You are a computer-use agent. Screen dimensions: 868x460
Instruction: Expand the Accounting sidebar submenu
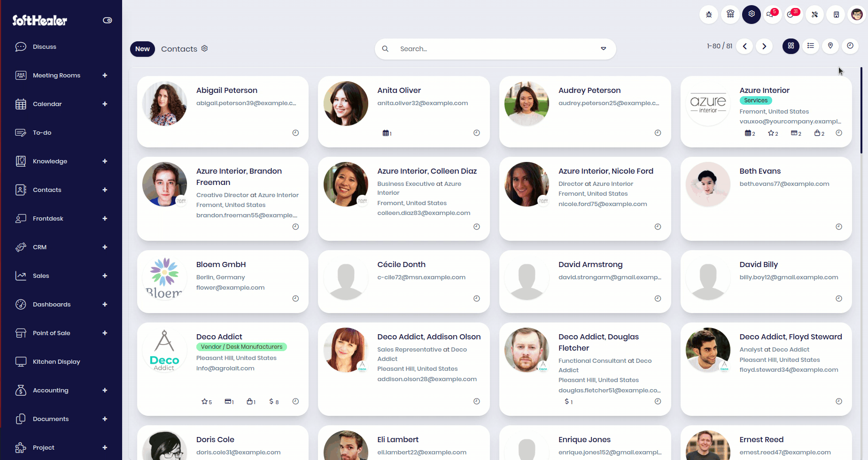pyautogui.click(x=105, y=390)
